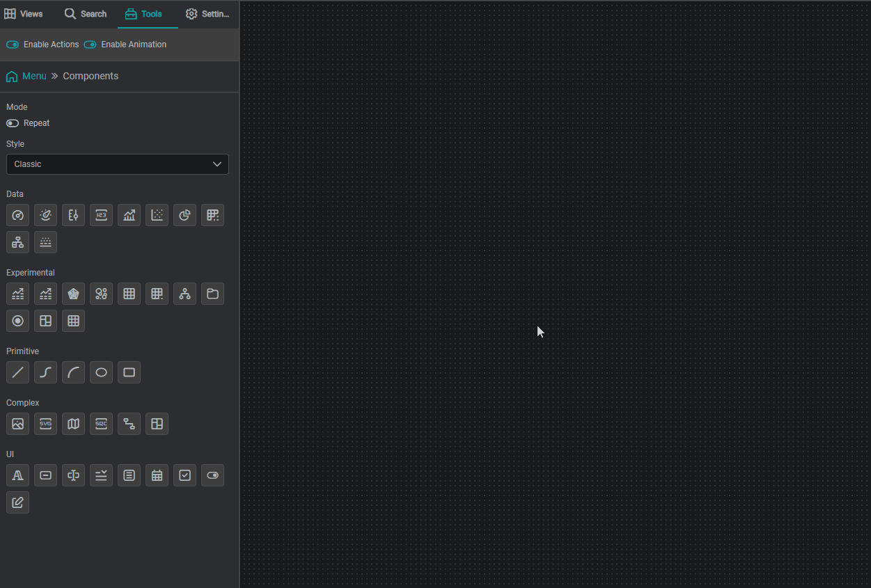Toggle the Enable Animation switch

click(x=90, y=45)
